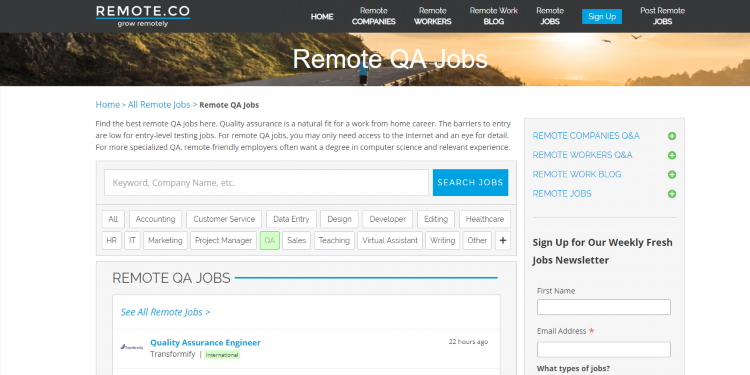Expand the REMOTE JOBS sidebar plus icon
The image size is (750, 375).
(672, 194)
